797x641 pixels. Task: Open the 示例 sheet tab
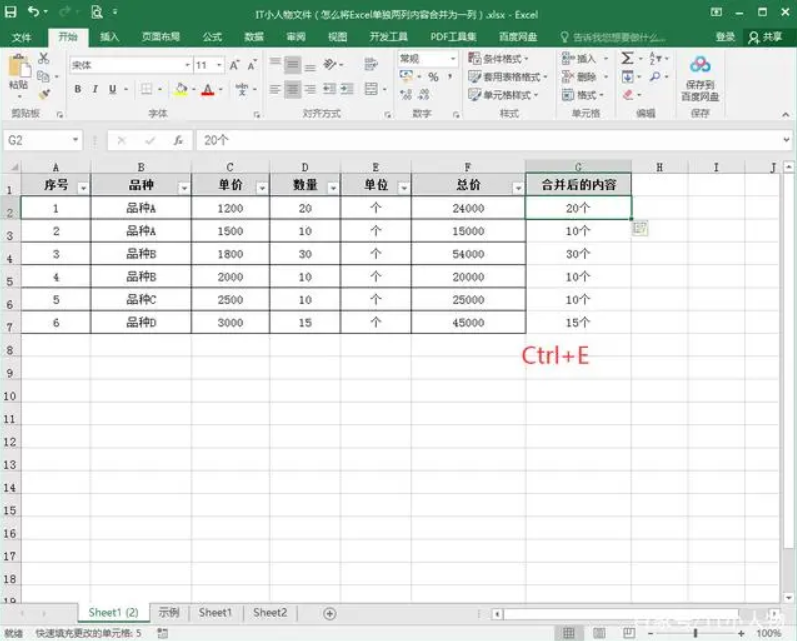(169, 613)
